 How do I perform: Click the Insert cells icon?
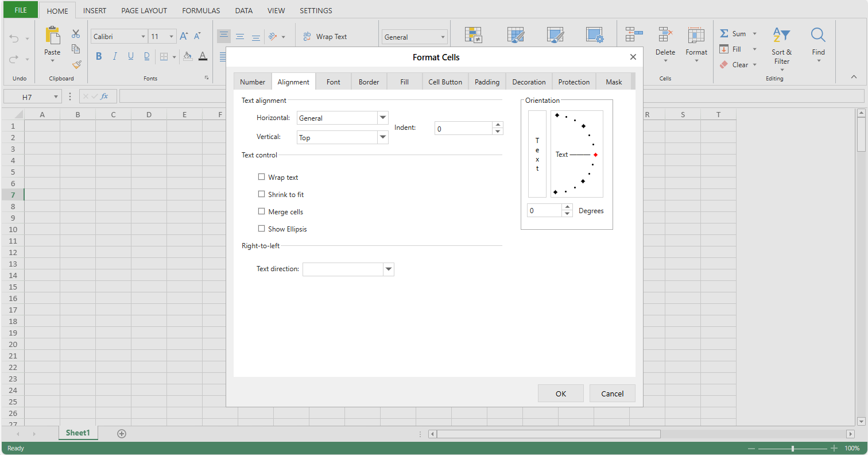(634, 34)
